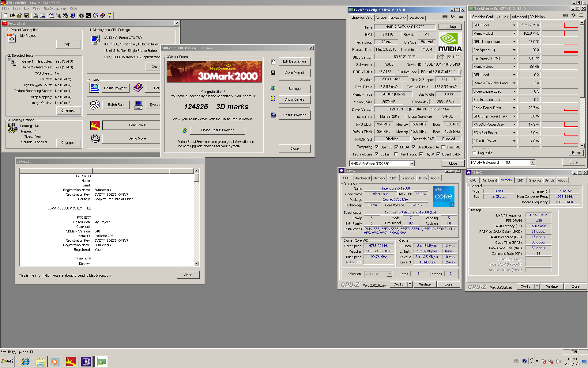The image size is (588, 368).
Task: Click the Fan Speed (%) sensor graph
Action: click(x=560, y=50)
